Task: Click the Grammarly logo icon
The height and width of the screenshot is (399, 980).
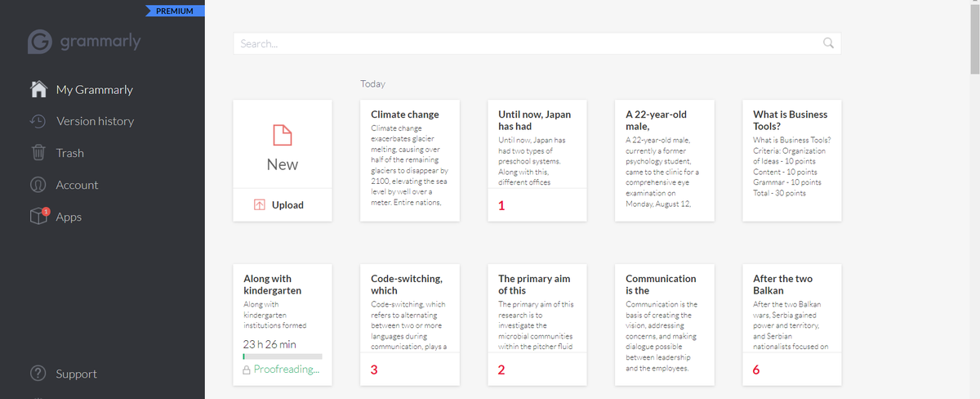Action: click(40, 42)
